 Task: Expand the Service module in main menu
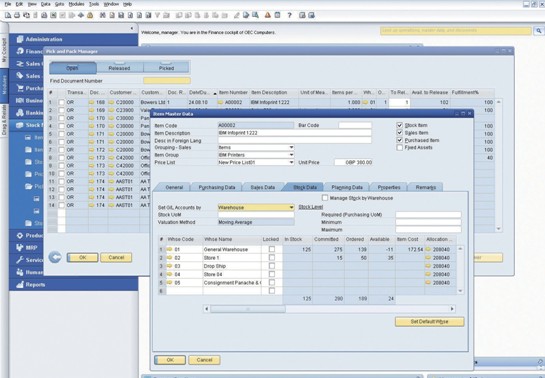(26, 260)
